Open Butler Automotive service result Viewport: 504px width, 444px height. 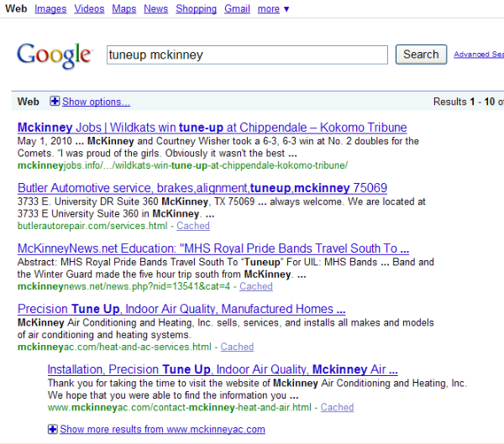202,188
